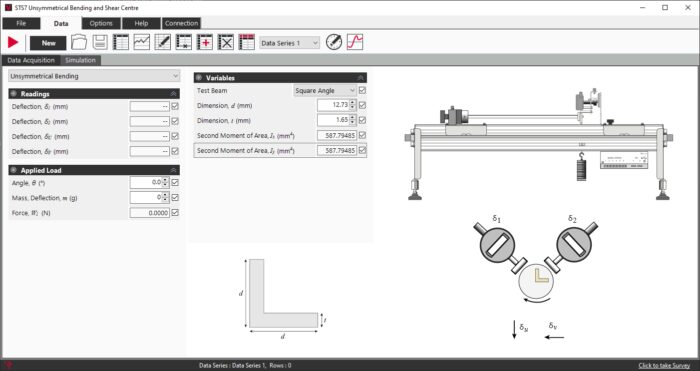Switch to the Simulation tab
700x371 pixels.
(80, 60)
